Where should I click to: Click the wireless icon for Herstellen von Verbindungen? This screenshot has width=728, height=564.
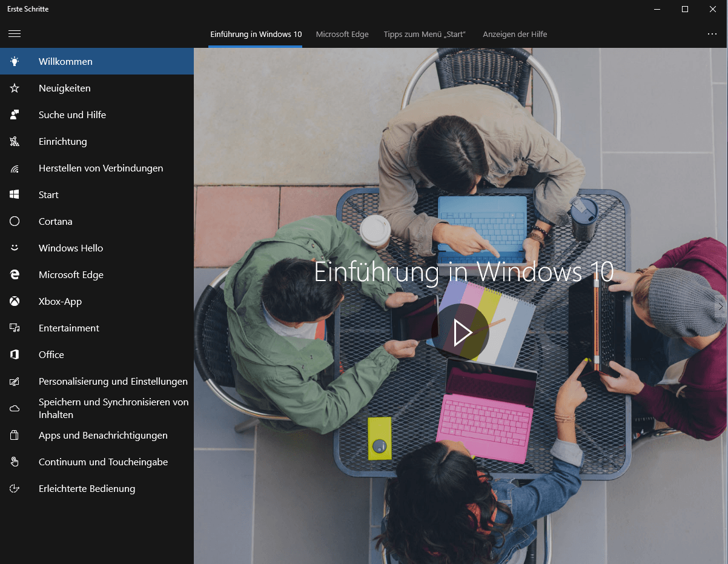15,168
